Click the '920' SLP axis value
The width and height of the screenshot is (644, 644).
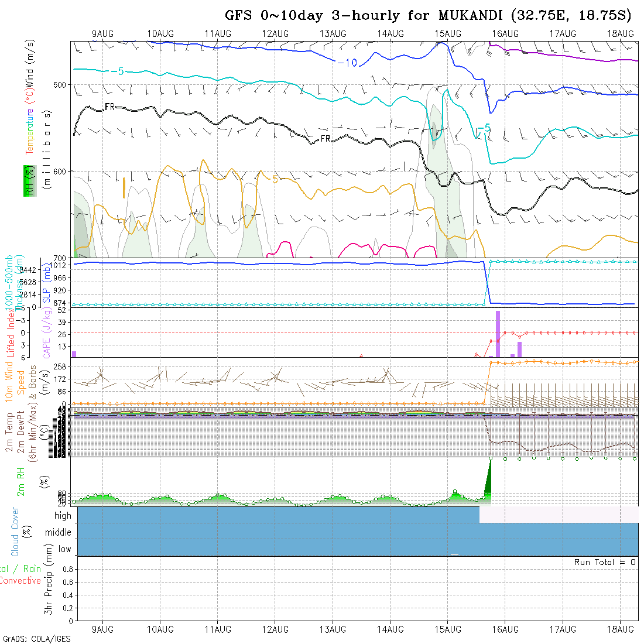[x=60, y=290]
